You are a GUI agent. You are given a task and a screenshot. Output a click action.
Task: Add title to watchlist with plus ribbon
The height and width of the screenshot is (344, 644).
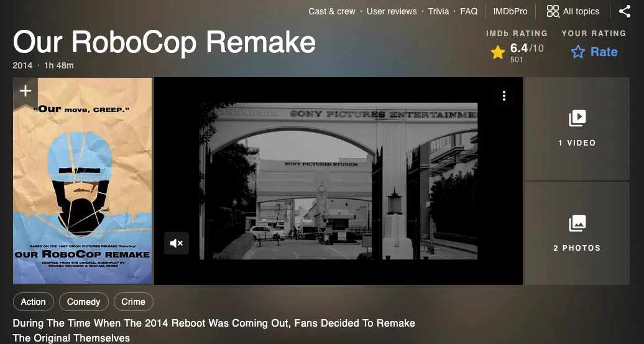tap(25, 92)
